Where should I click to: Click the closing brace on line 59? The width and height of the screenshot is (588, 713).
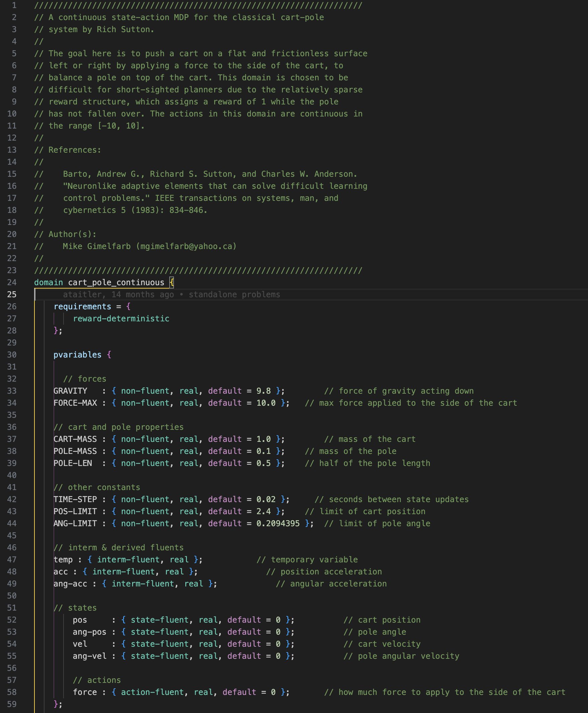pyautogui.click(x=56, y=704)
